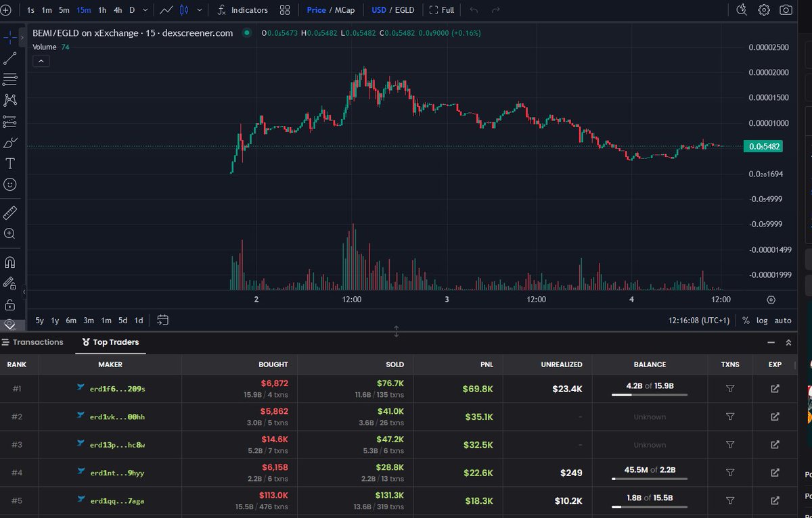The height and width of the screenshot is (518, 812).
Task: Click the erd1nt...9hyy maker address
Action: 118,473
